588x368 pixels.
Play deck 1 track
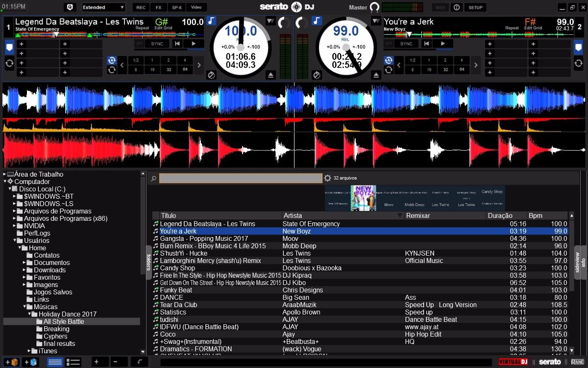point(194,44)
